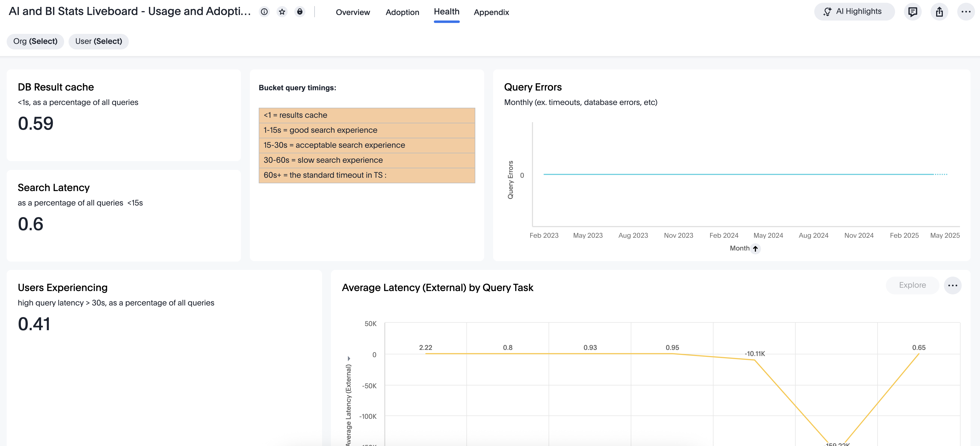This screenshot has width=980, height=446.
Task: Click the 2.22 data label
Action: click(x=425, y=348)
